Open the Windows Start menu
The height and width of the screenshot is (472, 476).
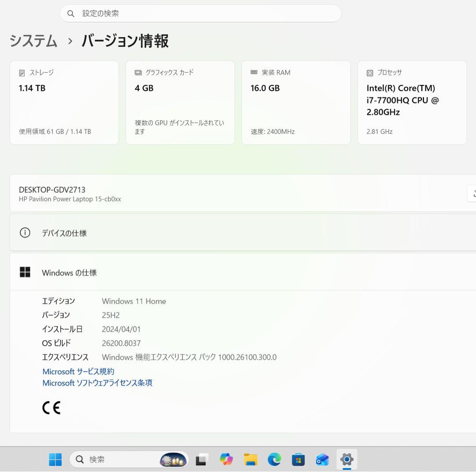[x=55, y=460]
